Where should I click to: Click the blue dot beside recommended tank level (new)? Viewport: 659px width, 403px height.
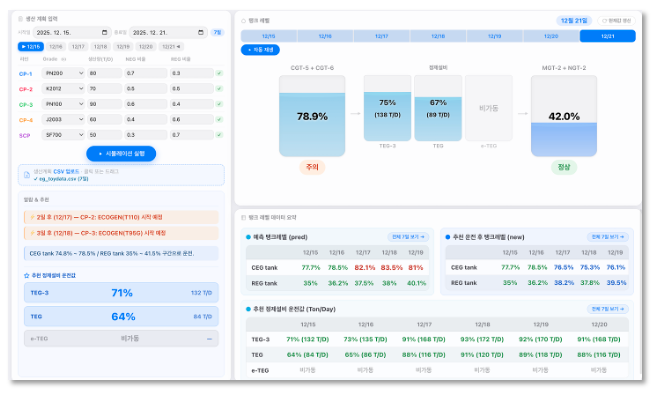(x=448, y=237)
